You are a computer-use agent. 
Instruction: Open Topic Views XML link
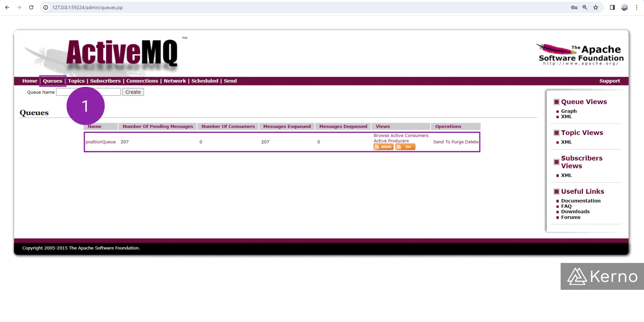[566, 142]
